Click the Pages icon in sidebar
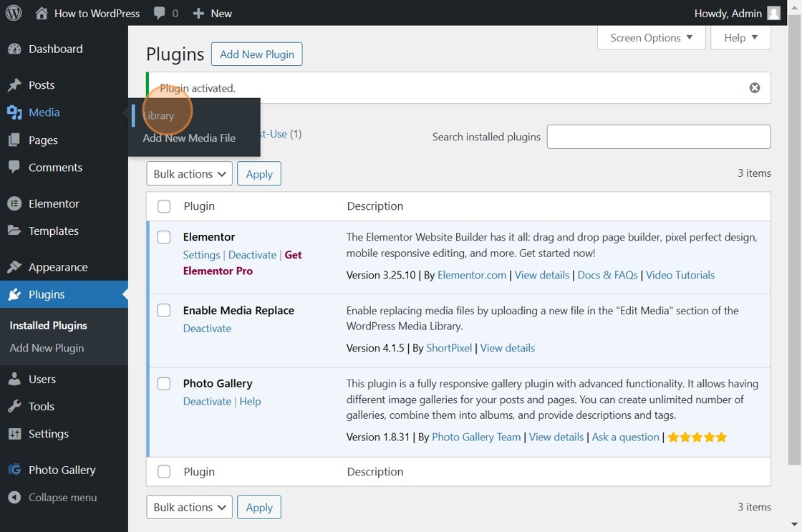The height and width of the screenshot is (532, 802). click(15, 140)
